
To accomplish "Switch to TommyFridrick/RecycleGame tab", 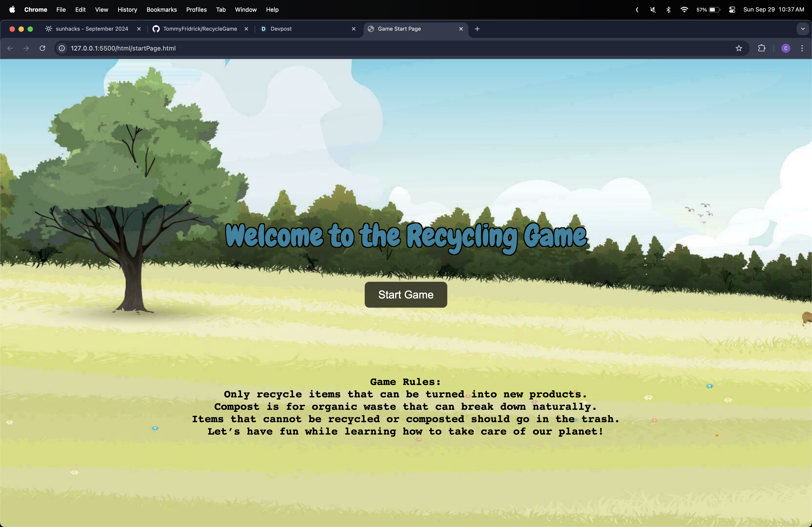I will coord(200,29).
